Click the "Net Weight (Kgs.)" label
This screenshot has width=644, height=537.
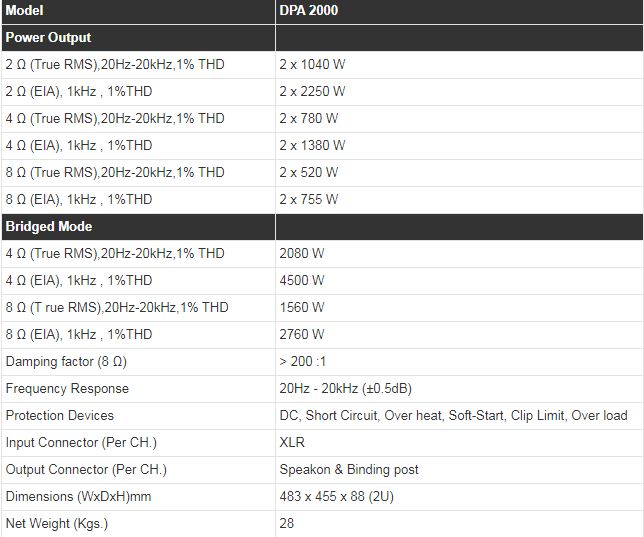click(x=57, y=523)
